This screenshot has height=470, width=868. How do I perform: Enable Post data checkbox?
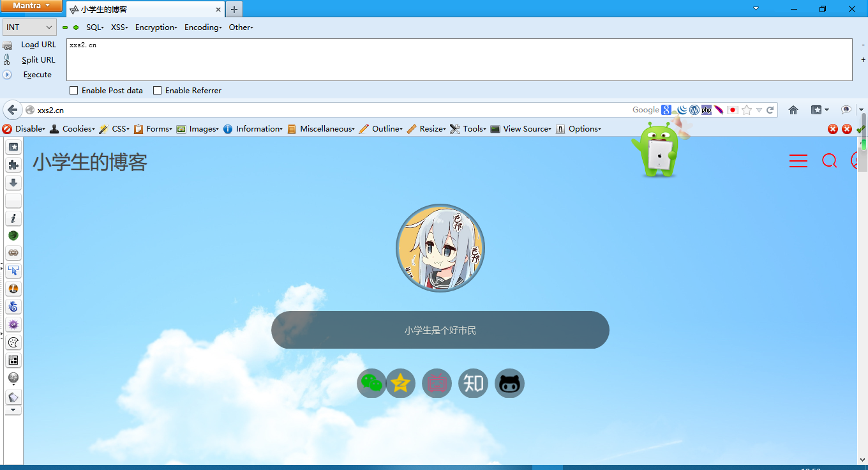click(74, 91)
